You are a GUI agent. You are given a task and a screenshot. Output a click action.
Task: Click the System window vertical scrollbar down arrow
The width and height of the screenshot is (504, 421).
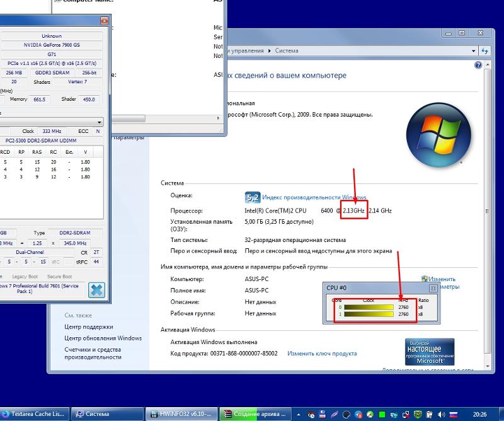coord(488,366)
